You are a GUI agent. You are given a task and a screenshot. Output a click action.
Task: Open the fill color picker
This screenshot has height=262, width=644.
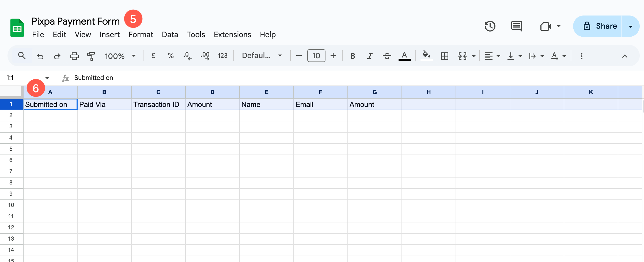click(x=426, y=56)
